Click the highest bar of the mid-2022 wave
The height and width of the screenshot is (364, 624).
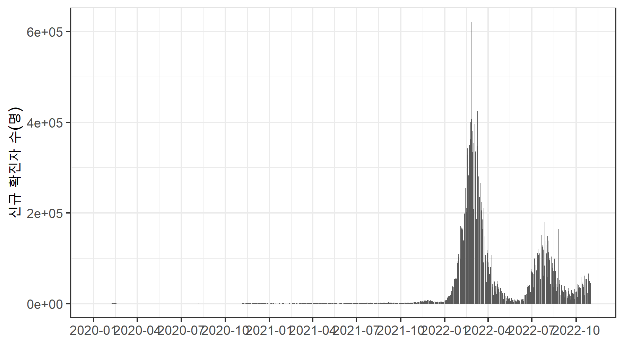[x=545, y=223]
